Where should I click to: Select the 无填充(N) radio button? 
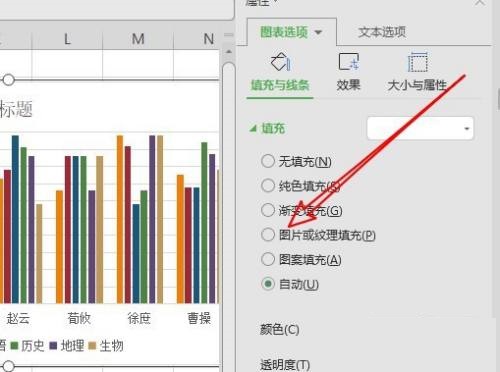[268, 161]
